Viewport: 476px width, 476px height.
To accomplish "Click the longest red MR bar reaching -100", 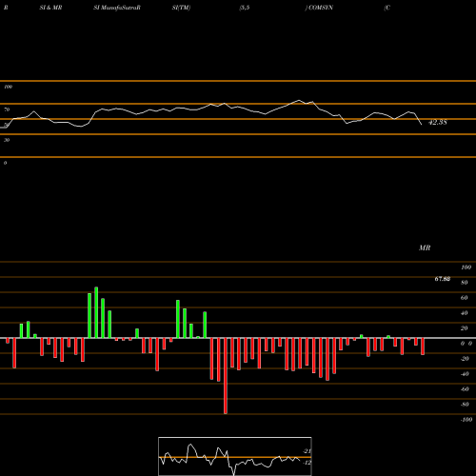I will (x=226, y=376).
